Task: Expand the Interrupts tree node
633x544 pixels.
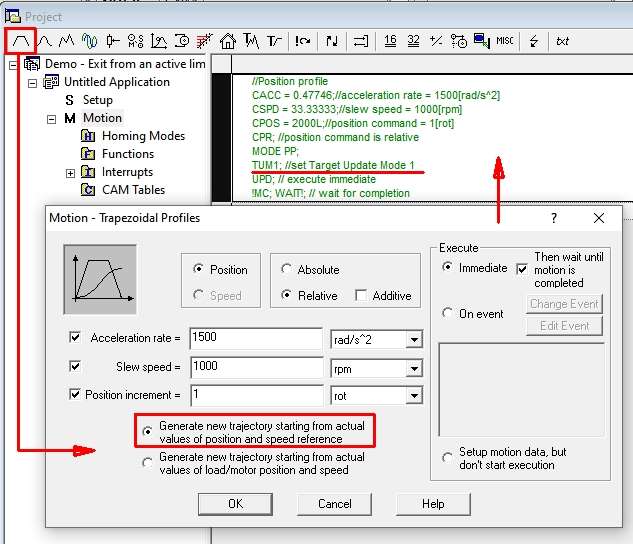Action: (x=70, y=174)
